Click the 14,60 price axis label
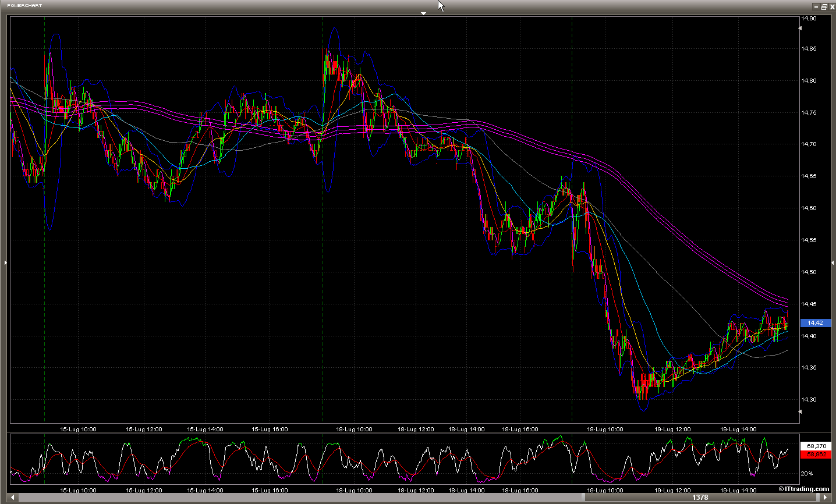Image resolution: width=836 pixels, height=504 pixels. click(809, 208)
